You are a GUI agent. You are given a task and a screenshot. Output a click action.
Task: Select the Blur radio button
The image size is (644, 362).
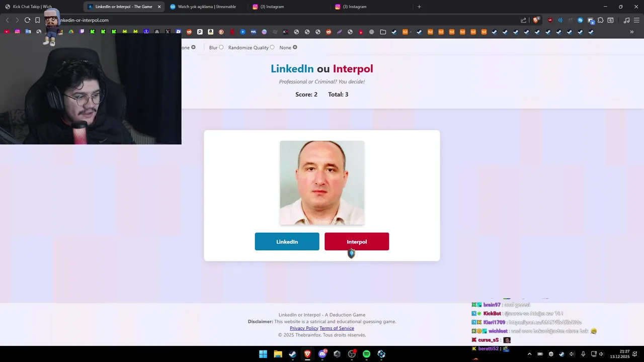click(221, 47)
